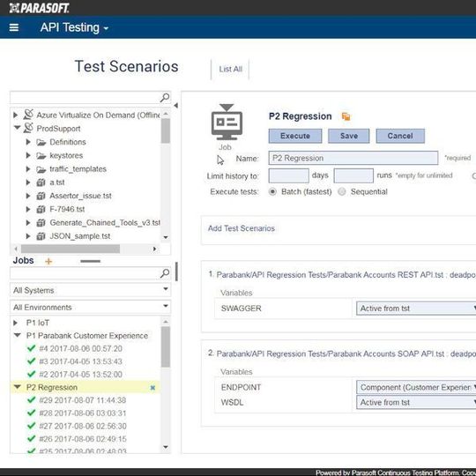476x476 pixels.
Task: Open the hamburger navigation menu
Action: click(14, 27)
